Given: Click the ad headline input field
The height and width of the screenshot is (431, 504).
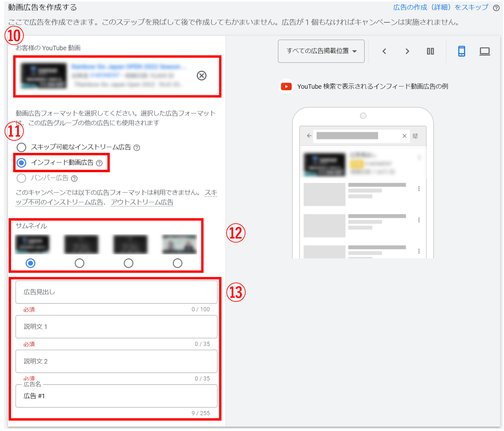Looking at the screenshot, I should 116,292.
